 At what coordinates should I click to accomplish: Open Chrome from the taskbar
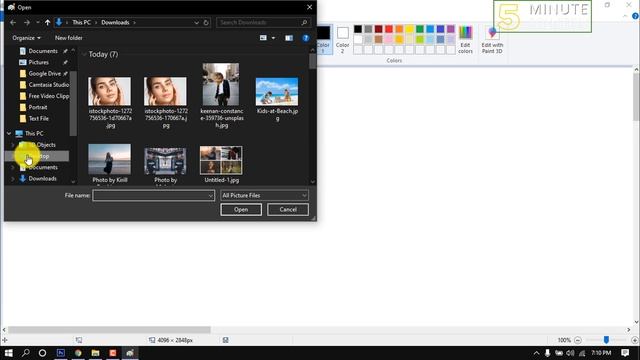(78, 353)
